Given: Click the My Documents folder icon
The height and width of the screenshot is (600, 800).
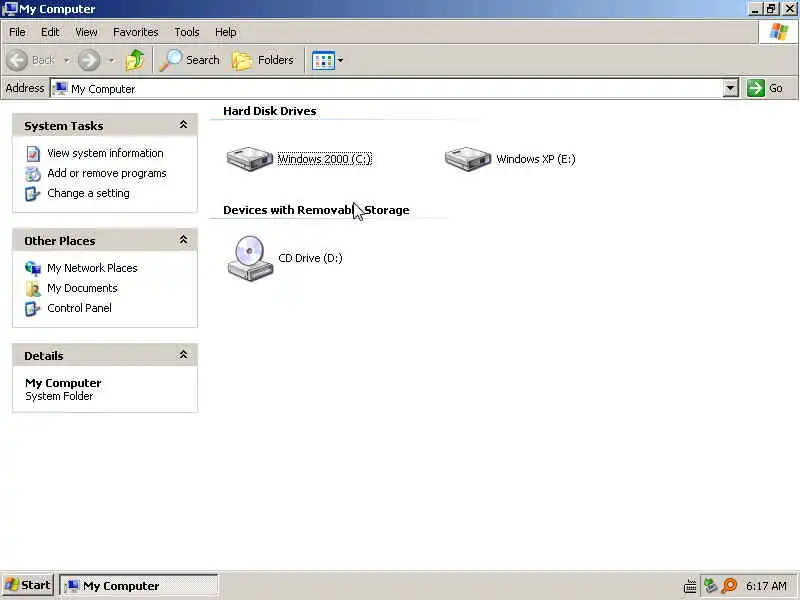Looking at the screenshot, I should click(33, 288).
